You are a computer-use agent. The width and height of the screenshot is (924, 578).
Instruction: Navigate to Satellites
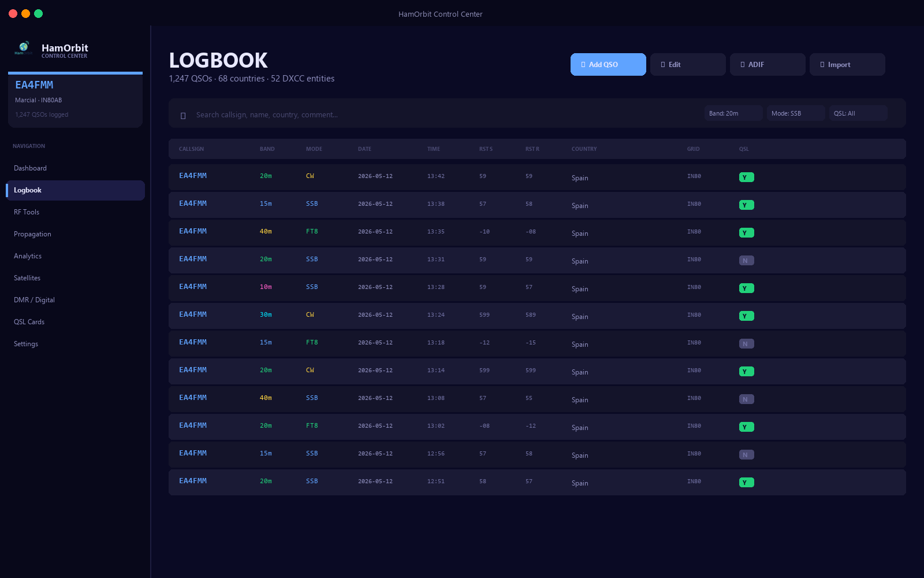(x=75, y=278)
